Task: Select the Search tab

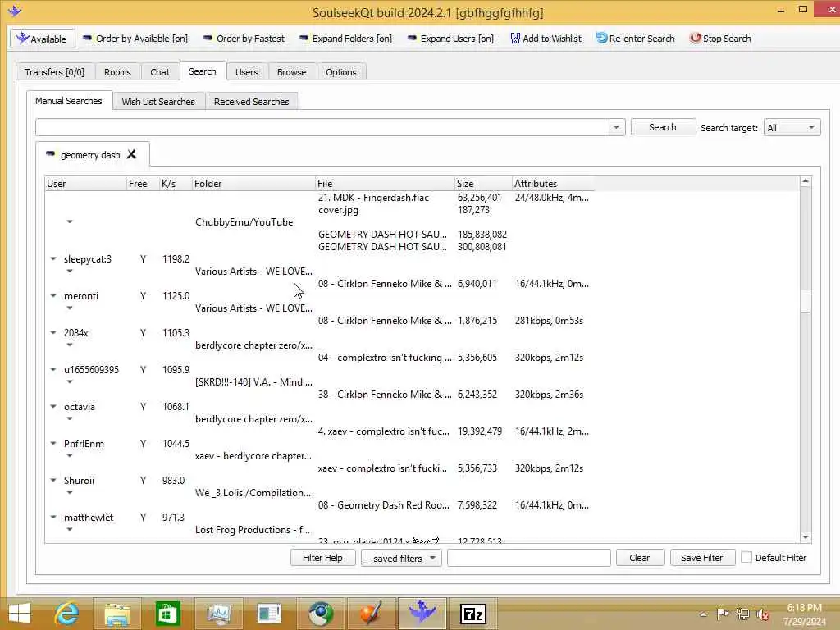Action: click(x=203, y=71)
